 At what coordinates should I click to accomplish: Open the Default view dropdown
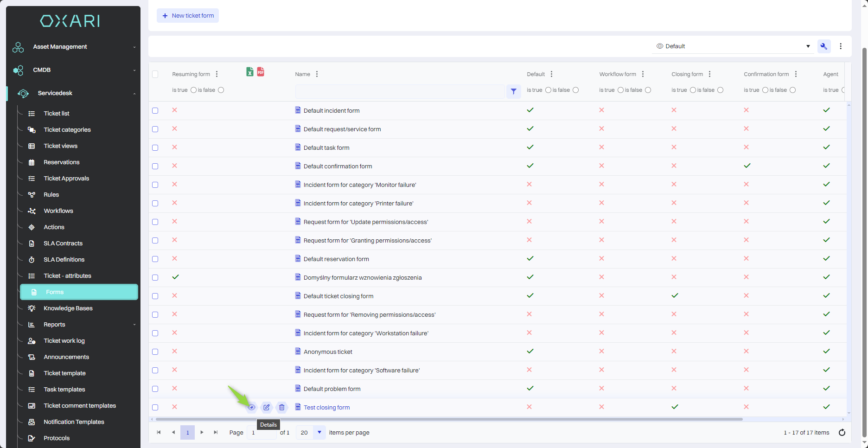point(733,46)
